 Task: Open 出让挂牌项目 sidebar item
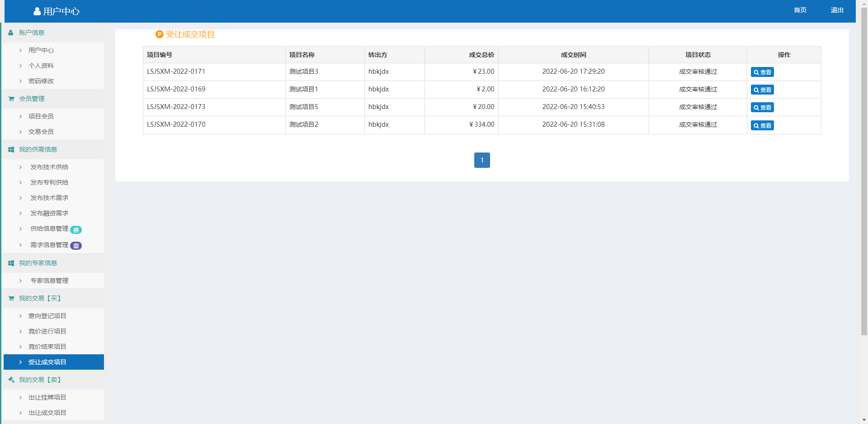[x=53, y=397]
